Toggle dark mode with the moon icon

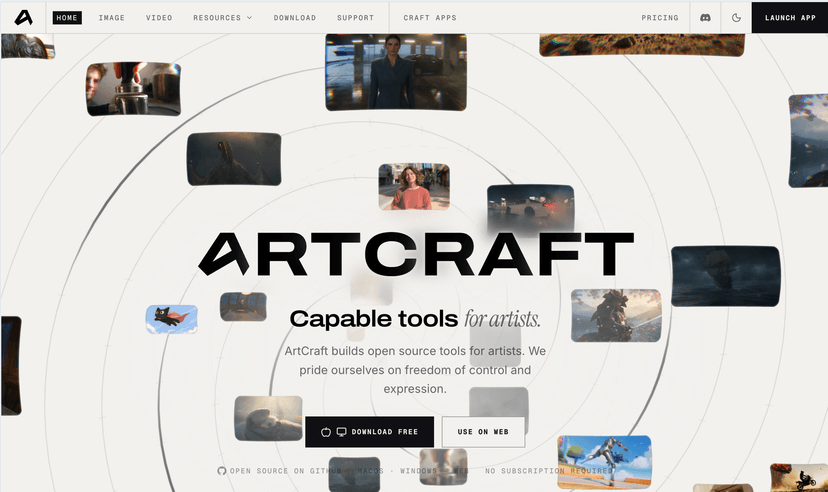736,17
